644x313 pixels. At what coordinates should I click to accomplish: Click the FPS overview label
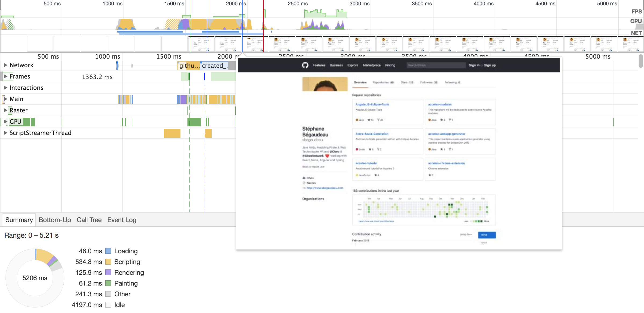click(636, 12)
